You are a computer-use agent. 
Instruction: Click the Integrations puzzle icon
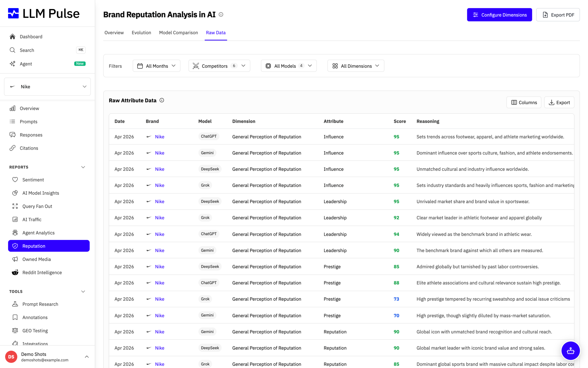coord(15,343)
